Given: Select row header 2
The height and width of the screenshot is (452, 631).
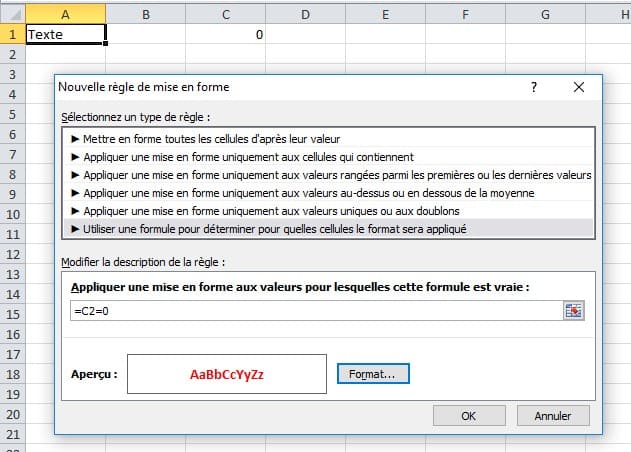Looking at the screenshot, I should coord(12,54).
